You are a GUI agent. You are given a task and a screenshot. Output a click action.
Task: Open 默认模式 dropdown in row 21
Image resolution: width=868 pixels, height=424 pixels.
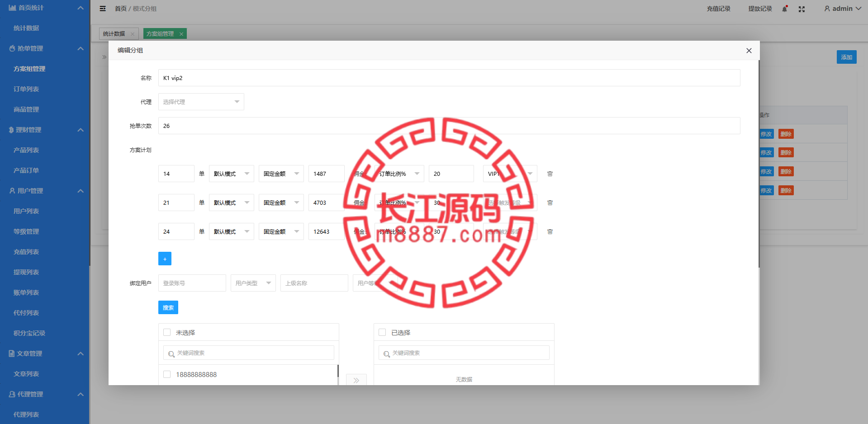pos(232,203)
